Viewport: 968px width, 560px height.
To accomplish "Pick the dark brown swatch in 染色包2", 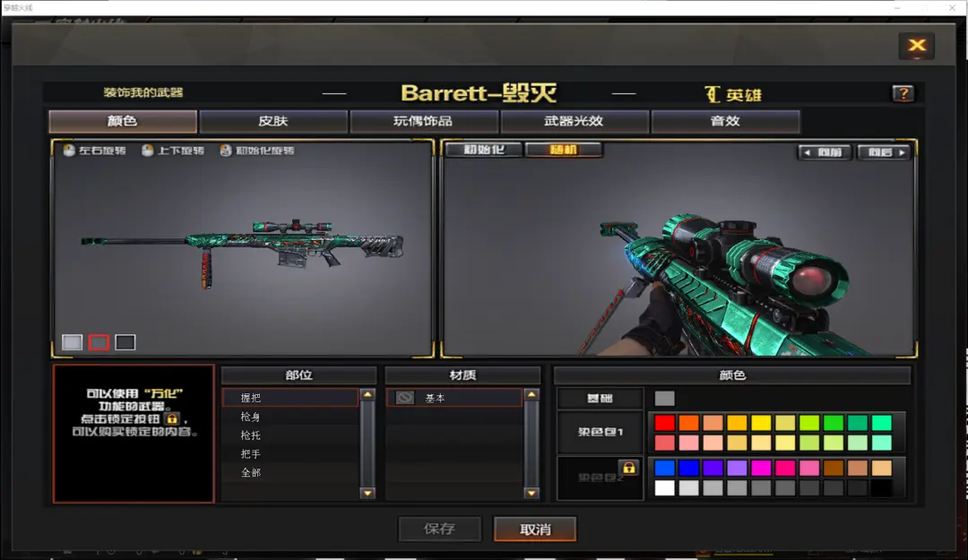I will pyautogui.click(x=834, y=468).
